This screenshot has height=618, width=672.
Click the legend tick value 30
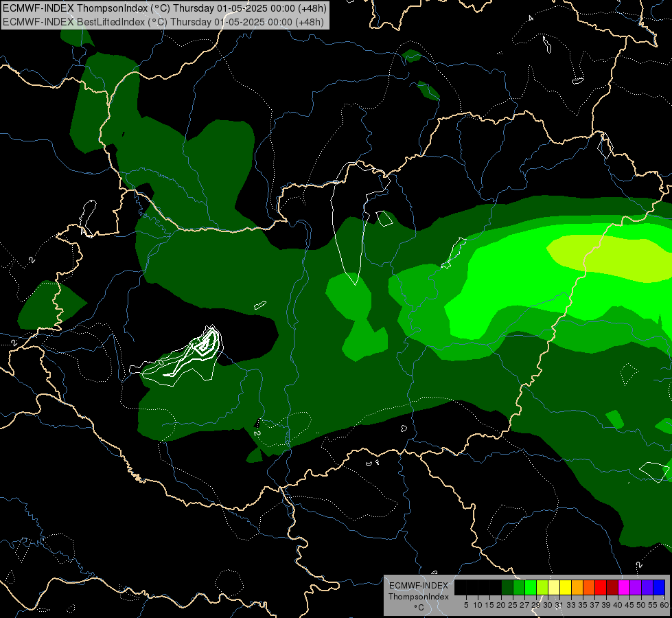tap(548, 605)
